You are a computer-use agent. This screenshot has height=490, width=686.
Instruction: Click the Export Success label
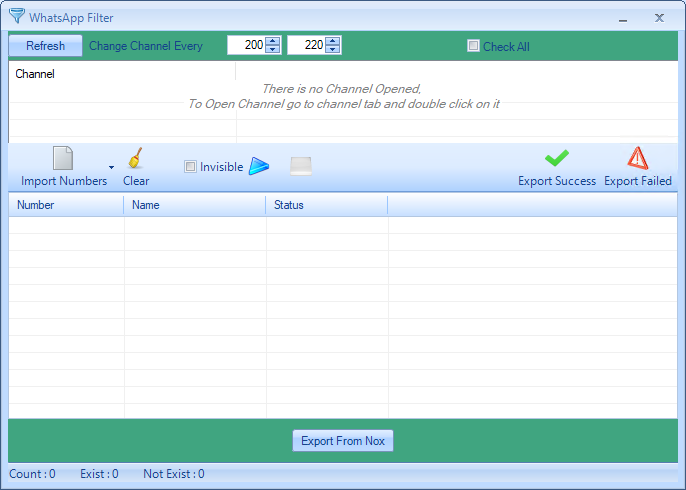(557, 181)
